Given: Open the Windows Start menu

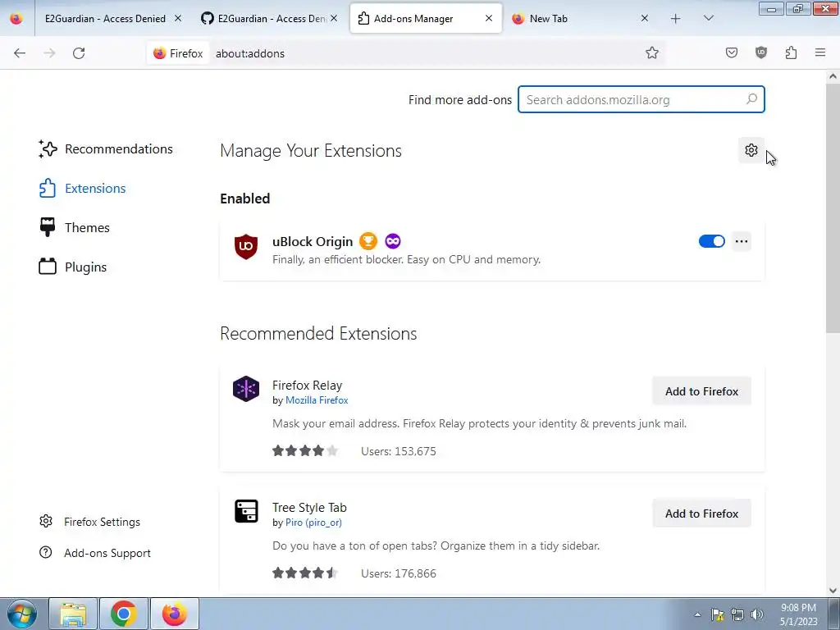Looking at the screenshot, I should pyautogui.click(x=21, y=614).
